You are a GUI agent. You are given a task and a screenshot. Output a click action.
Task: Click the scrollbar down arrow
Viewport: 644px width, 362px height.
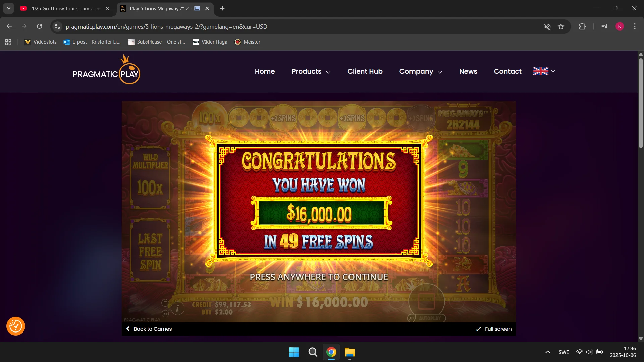pos(641,339)
